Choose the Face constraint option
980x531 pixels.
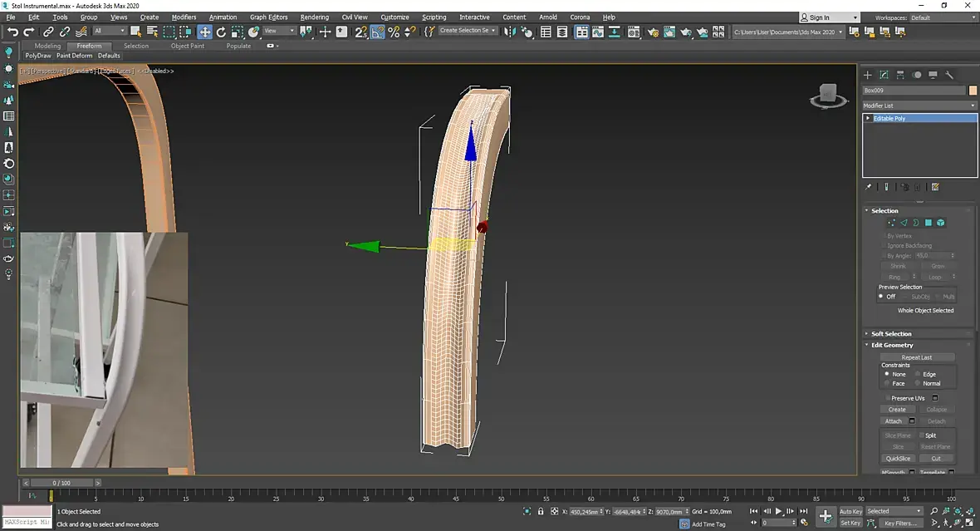tap(887, 383)
